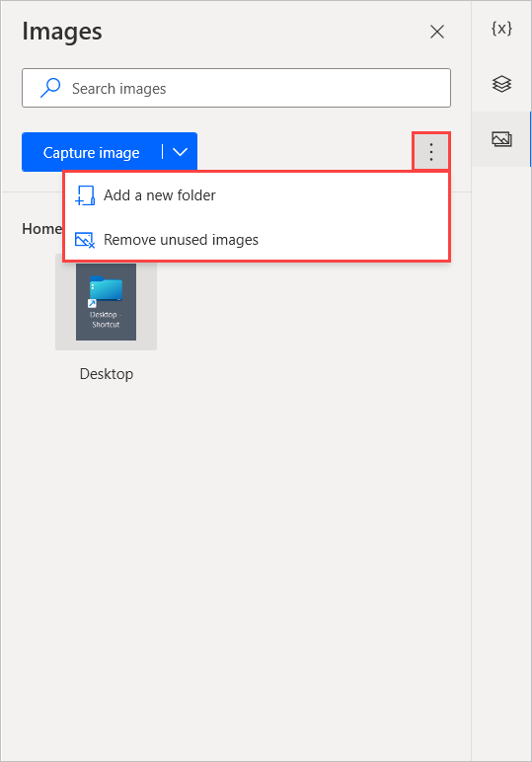The width and height of the screenshot is (532, 762).
Task: Open the UI elements pane icon
Action: coord(501,84)
